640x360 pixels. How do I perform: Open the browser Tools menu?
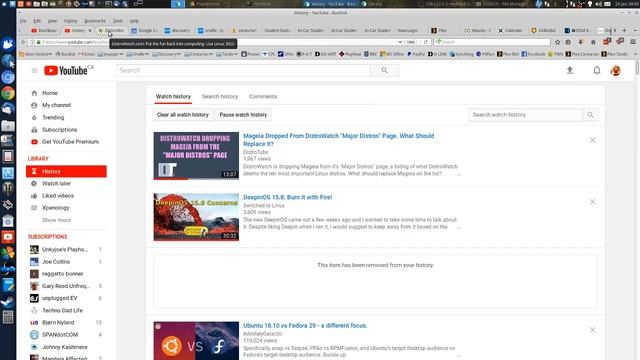point(118,21)
